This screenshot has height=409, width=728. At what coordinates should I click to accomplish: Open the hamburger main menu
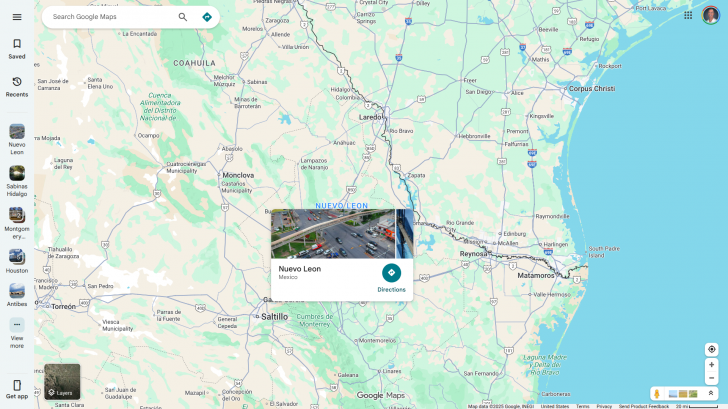click(x=17, y=17)
